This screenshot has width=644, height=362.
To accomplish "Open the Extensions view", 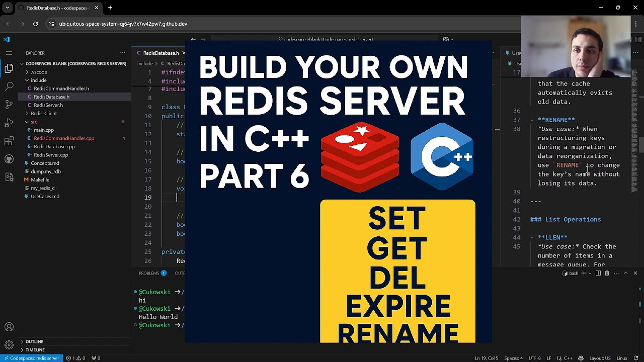I will click(x=9, y=141).
